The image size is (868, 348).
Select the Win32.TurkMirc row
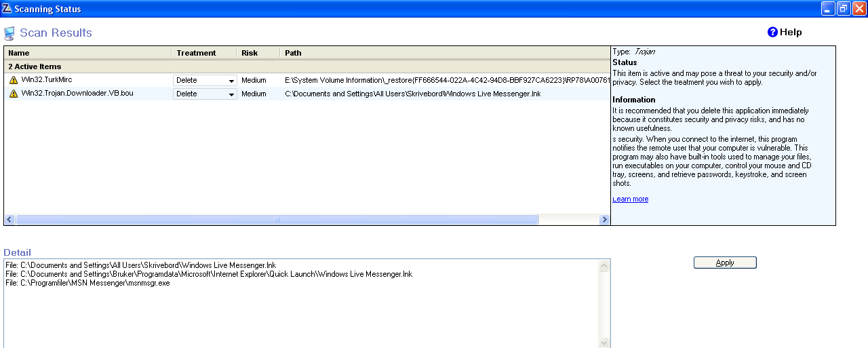point(307,80)
